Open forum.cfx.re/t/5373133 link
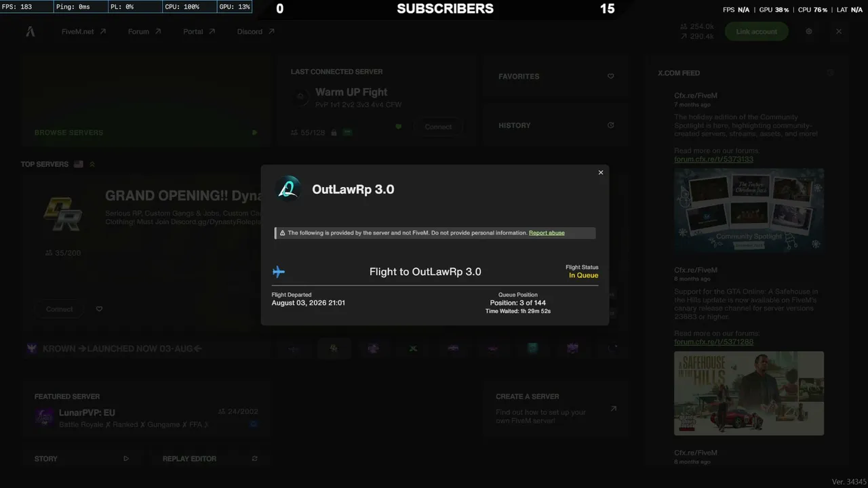 [713, 159]
